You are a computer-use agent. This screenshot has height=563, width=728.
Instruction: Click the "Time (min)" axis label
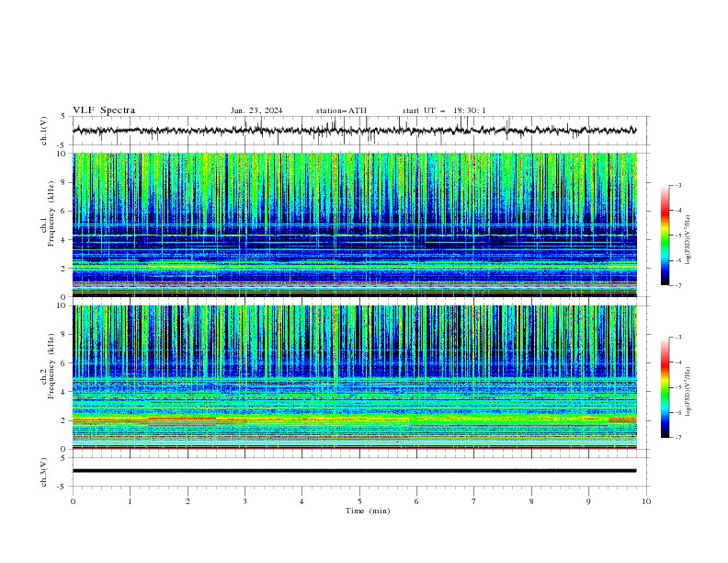(x=368, y=511)
